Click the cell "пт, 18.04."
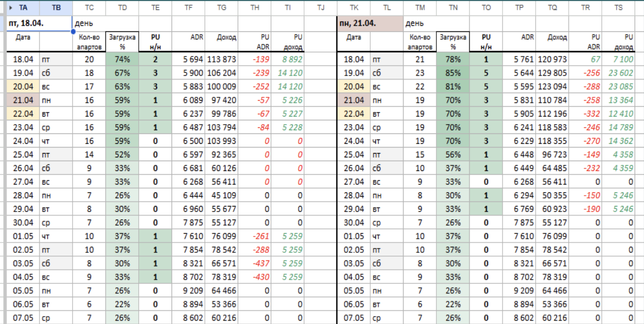Viewport: 644px width, 324px height. 39,23
